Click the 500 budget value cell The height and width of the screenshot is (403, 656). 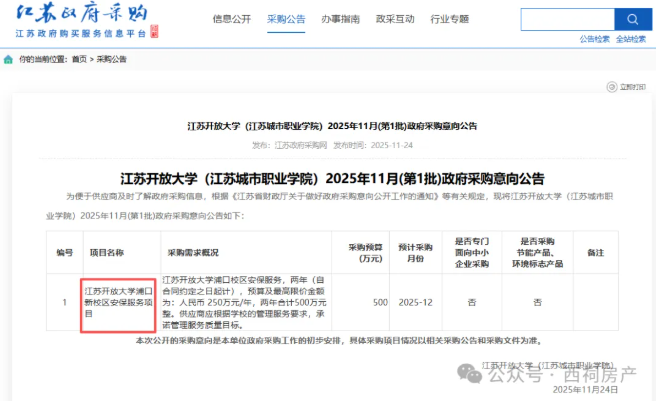coord(380,302)
